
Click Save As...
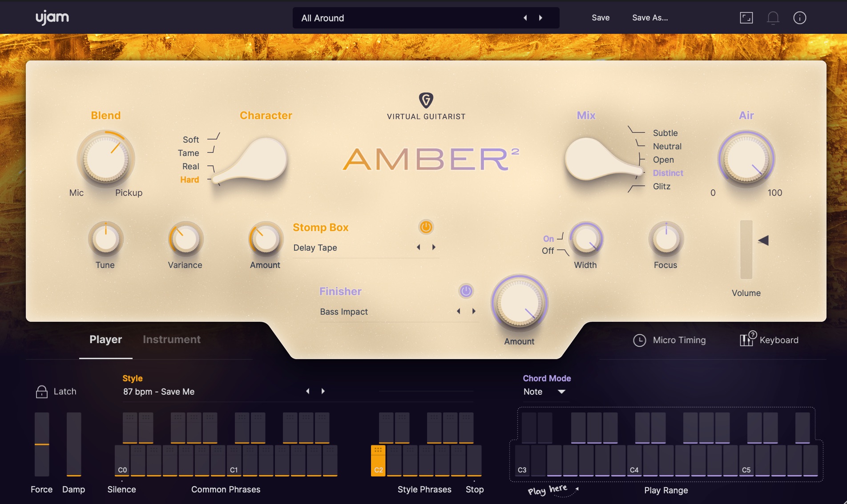[650, 18]
